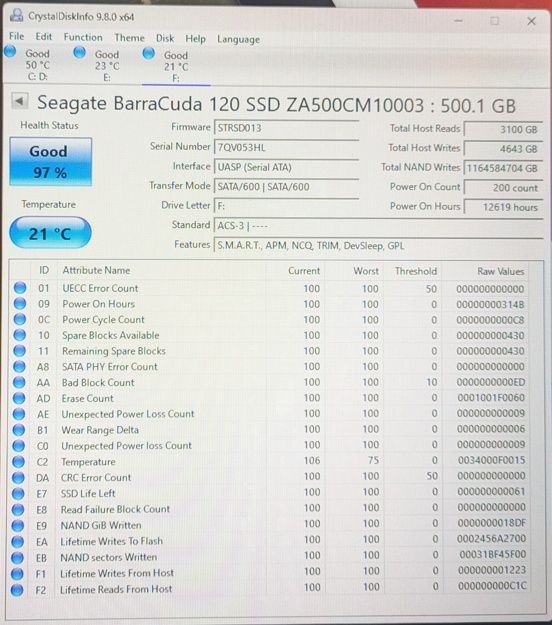Click the Drive Letter field F:
Image resolution: width=552 pixels, height=625 pixels.
pyautogui.click(x=287, y=206)
